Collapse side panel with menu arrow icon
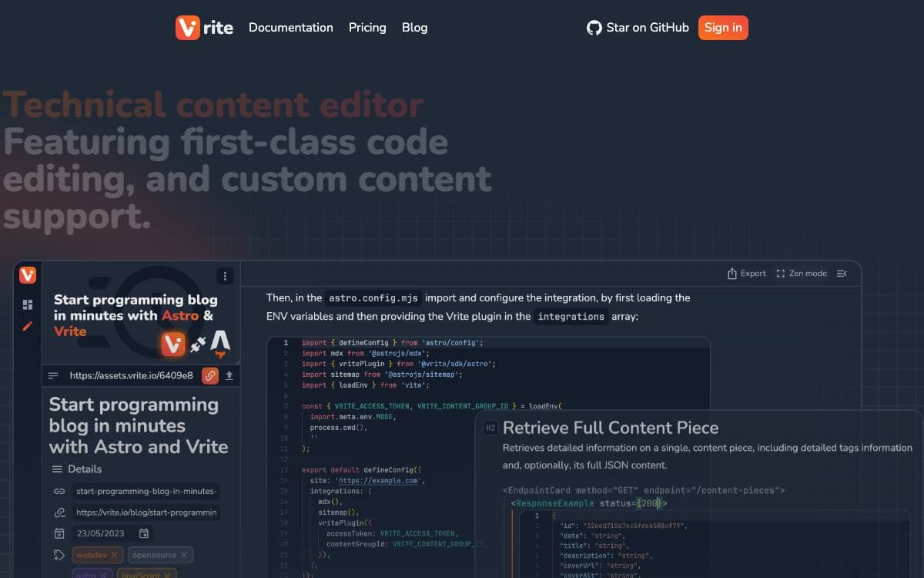This screenshot has height=578, width=924. click(x=842, y=274)
